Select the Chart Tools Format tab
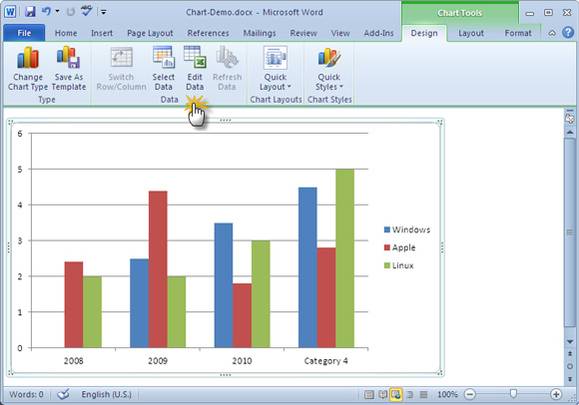 tap(518, 33)
